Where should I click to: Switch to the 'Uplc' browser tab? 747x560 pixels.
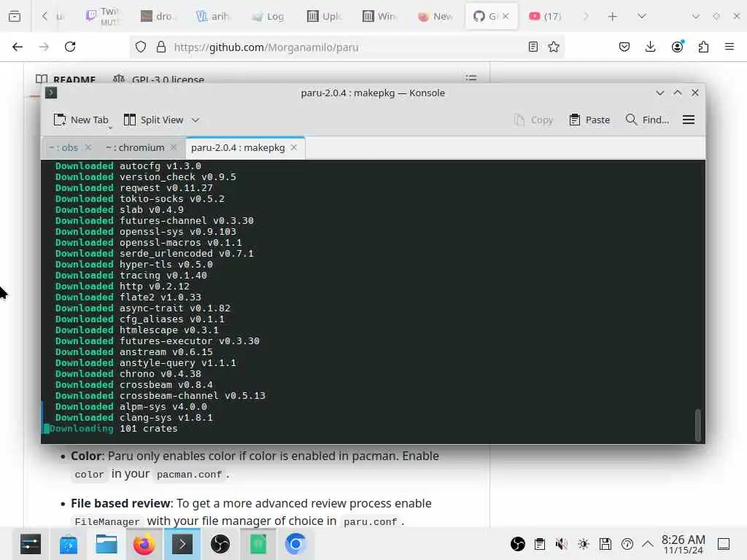coord(324,16)
